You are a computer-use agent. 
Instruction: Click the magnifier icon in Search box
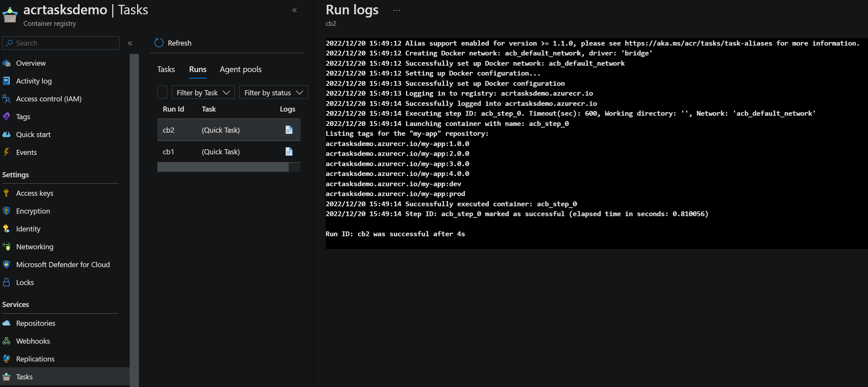tap(9, 43)
